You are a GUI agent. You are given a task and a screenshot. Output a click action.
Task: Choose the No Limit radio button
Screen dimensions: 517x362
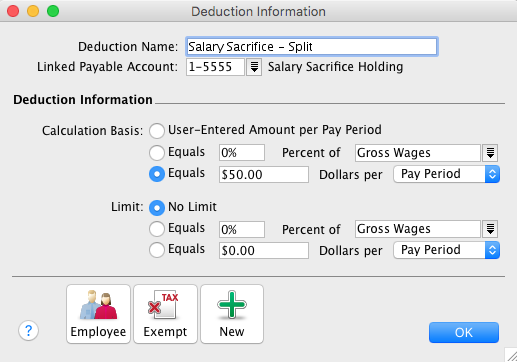[x=157, y=207]
